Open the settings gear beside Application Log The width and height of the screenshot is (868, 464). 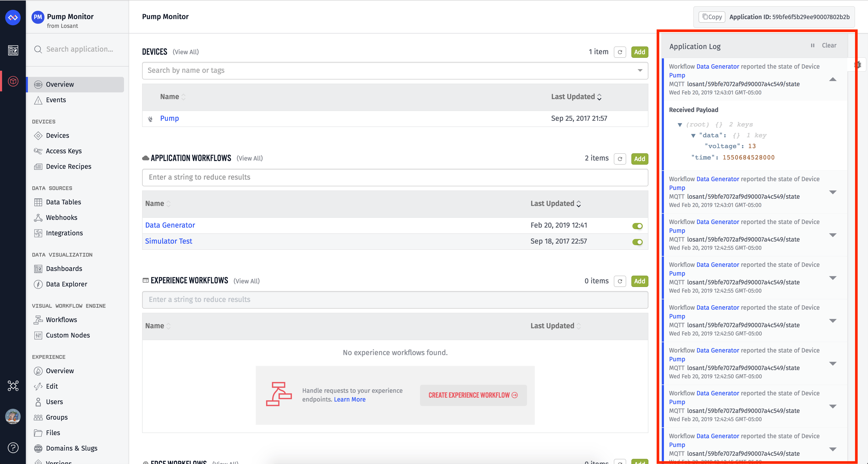pyautogui.click(x=858, y=65)
